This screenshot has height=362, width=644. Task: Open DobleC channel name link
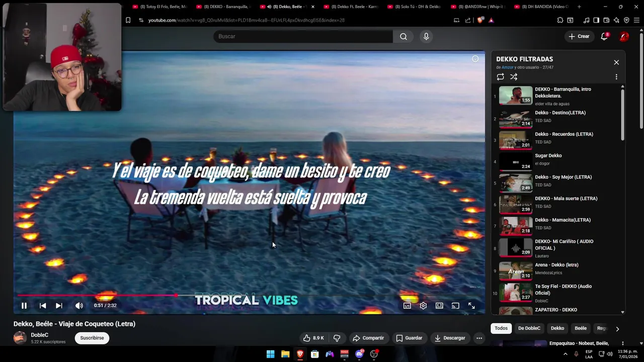pos(40,335)
